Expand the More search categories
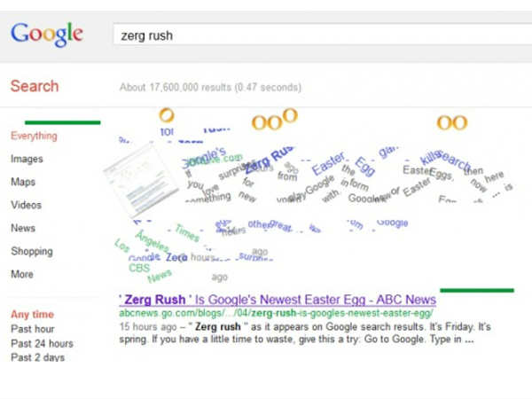The height and width of the screenshot is (399, 532). (22, 274)
